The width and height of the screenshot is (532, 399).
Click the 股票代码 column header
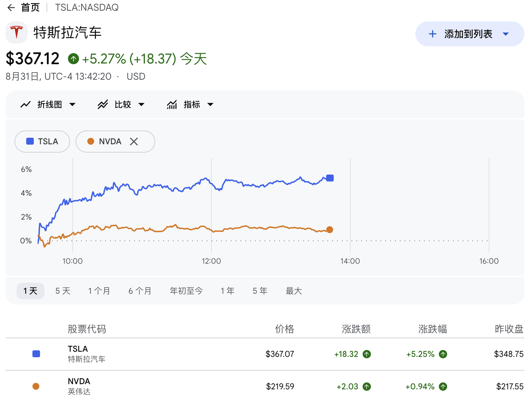pos(87,329)
